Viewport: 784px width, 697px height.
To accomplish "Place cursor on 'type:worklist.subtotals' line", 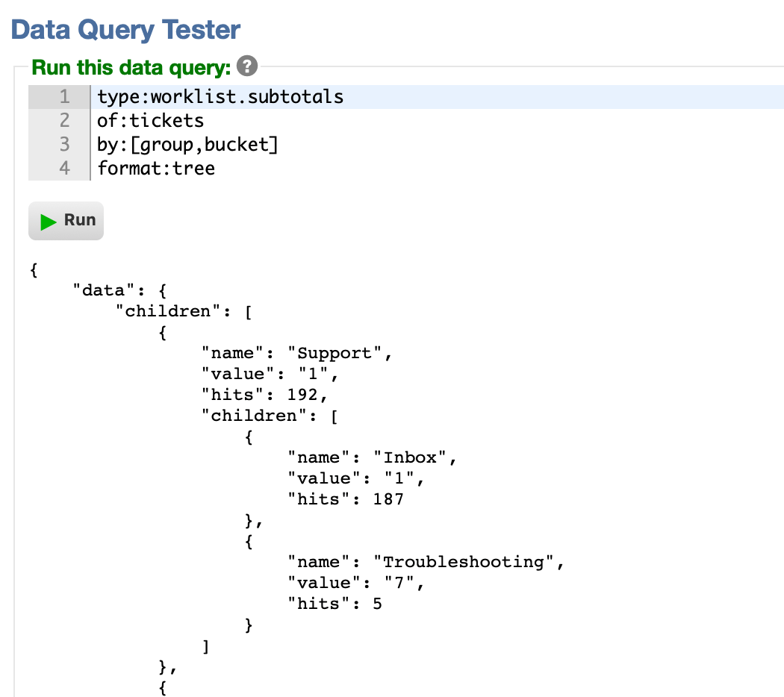I will tap(438, 97).
